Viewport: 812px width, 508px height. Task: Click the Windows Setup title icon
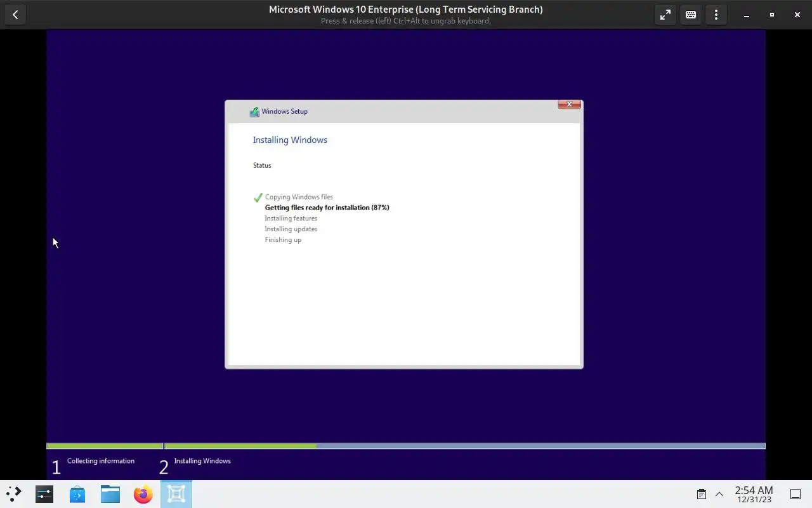pos(254,112)
